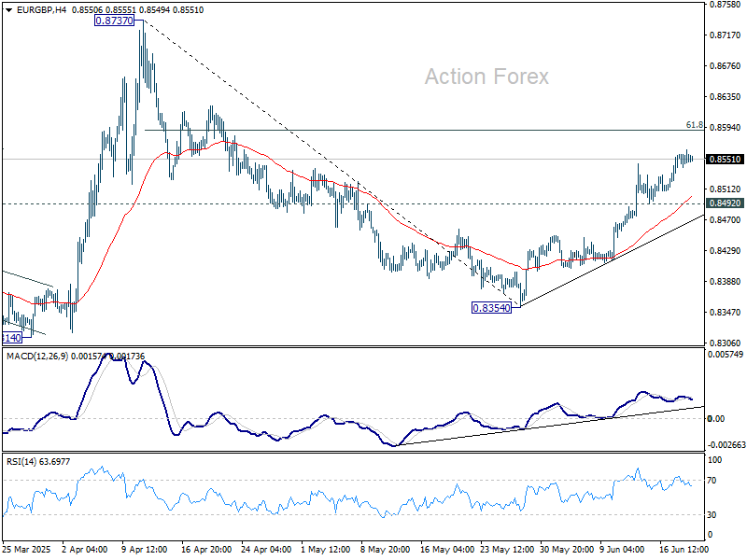Click the RSI(14) 63.6977 indicator label
Image resolution: width=747 pixels, height=560 pixels.
point(38,461)
